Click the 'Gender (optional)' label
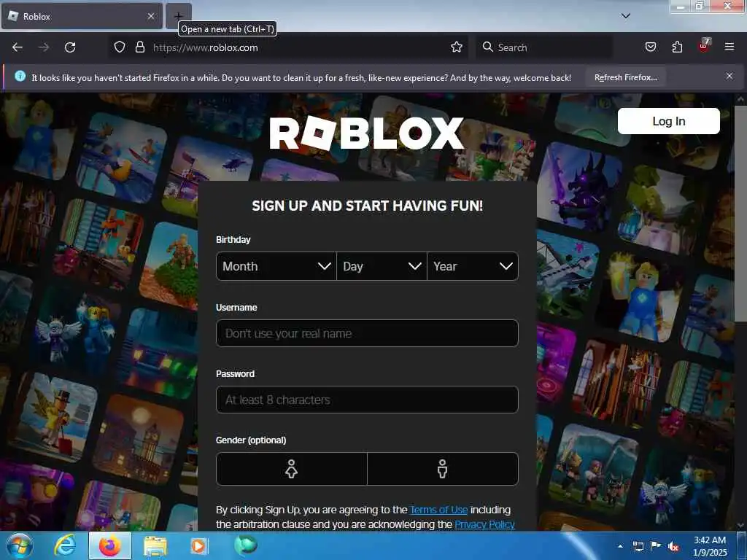Image resolution: width=747 pixels, height=560 pixels. click(x=251, y=440)
